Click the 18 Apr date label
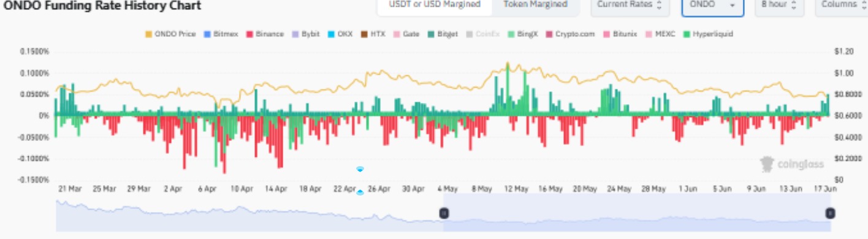The height and width of the screenshot is (239, 868). (x=310, y=189)
